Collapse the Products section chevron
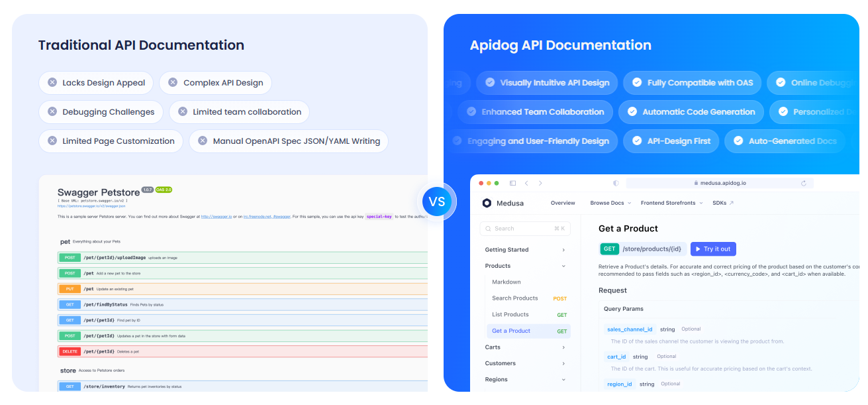This screenshot has height=405, width=868. click(x=563, y=266)
